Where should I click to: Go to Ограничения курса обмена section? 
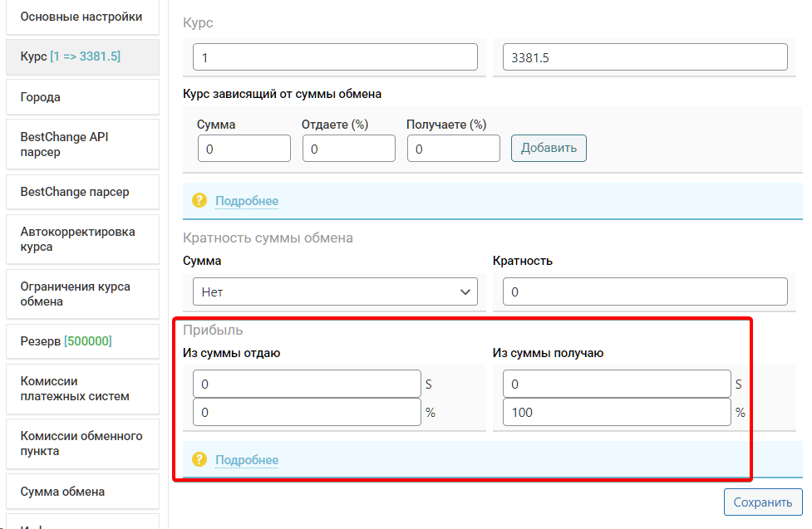pos(81,294)
